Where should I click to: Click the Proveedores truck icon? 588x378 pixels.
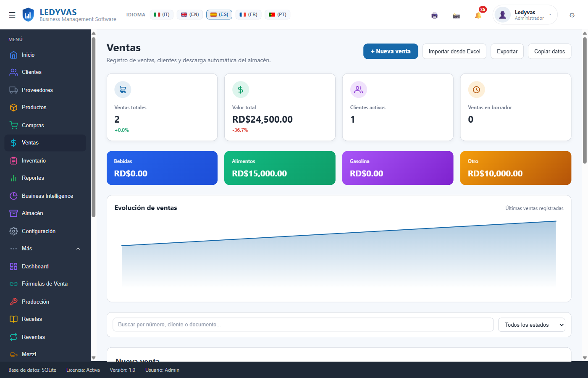point(13,90)
